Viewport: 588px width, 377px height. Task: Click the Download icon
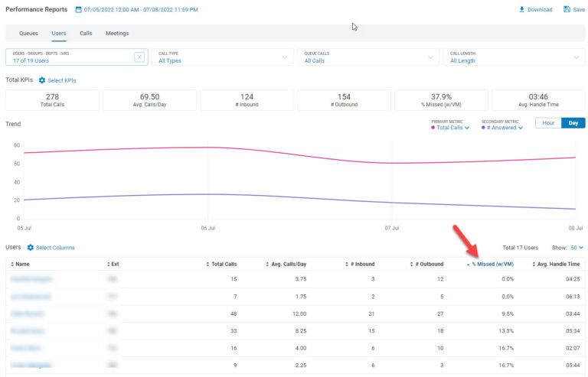click(x=522, y=9)
